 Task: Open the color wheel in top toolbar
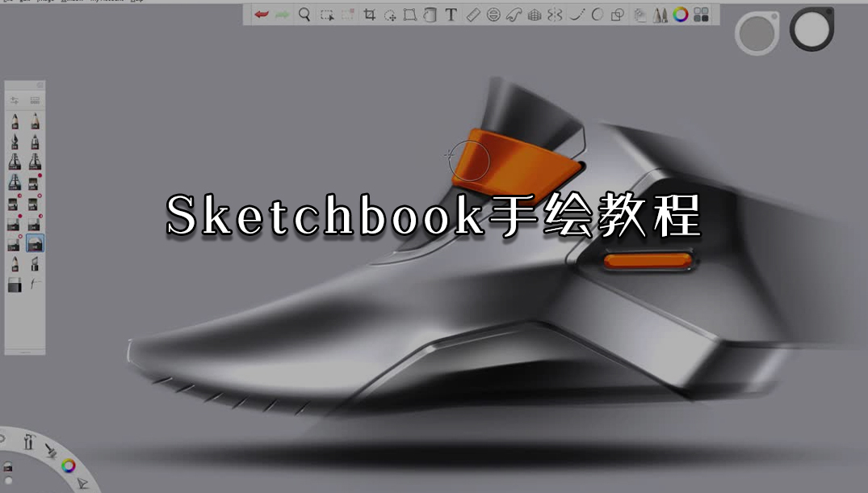pos(681,15)
